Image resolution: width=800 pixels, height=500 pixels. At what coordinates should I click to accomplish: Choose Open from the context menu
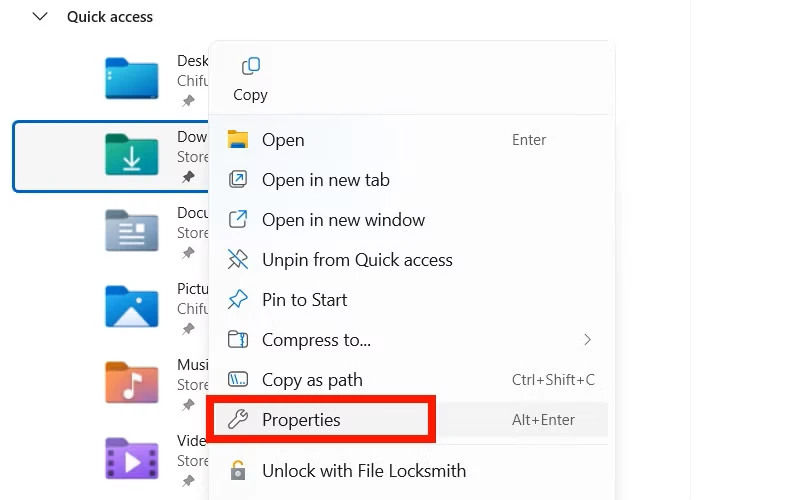coord(283,140)
